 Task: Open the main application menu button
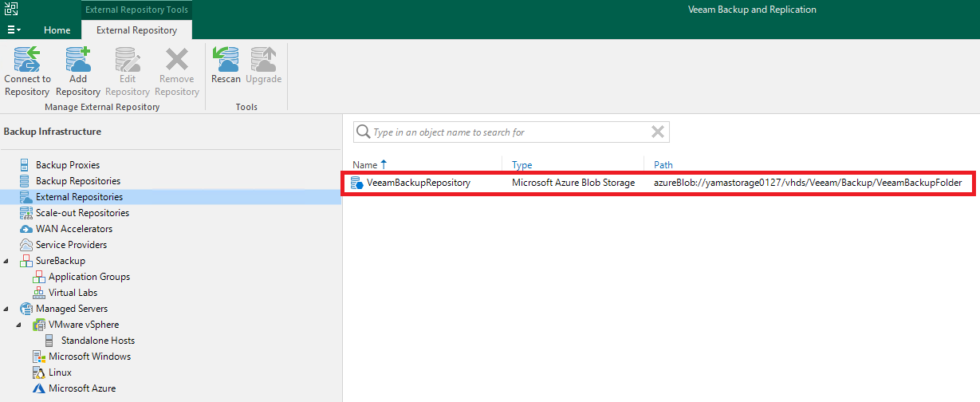point(14,30)
